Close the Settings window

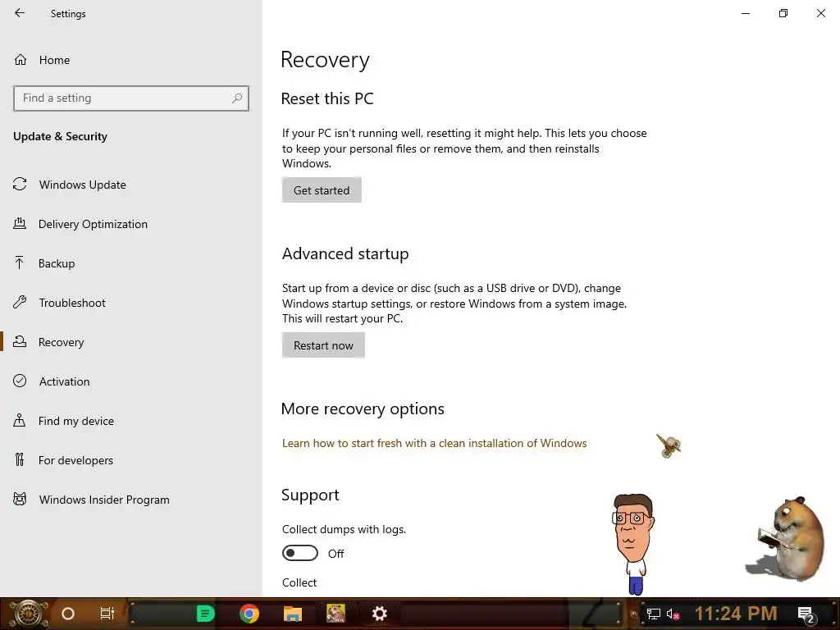820,13
